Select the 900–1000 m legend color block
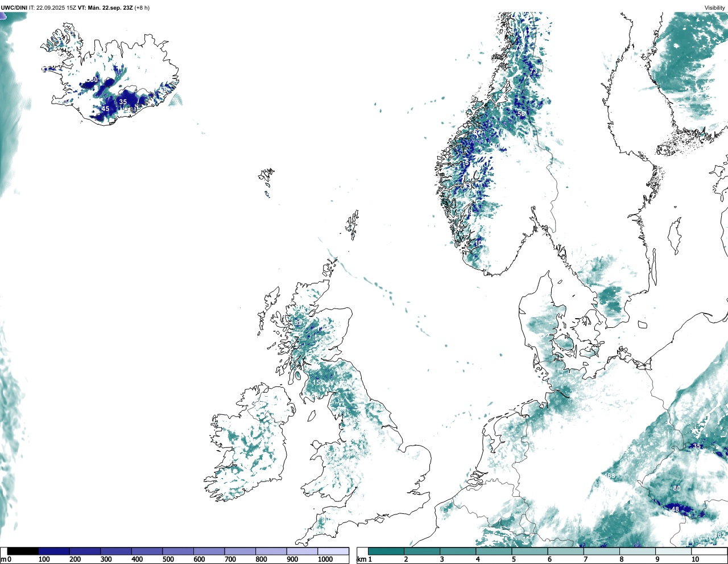728x564 pixels. pos(302,551)
